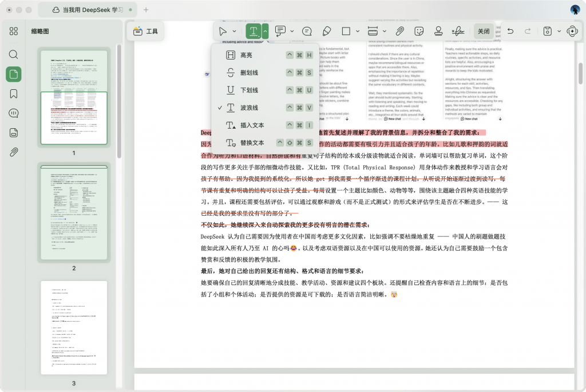Viewport: 586px width, 392px height.
Task: Click the thumbnail panel scrollbar
Action: tap(119, 101)
